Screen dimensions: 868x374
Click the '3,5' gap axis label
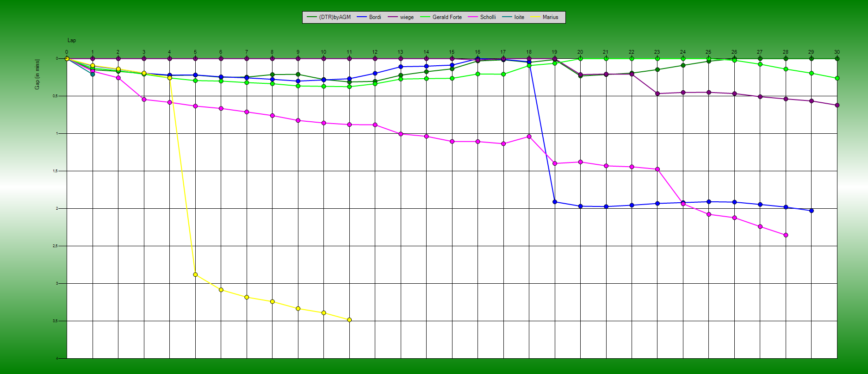(55, 321)
